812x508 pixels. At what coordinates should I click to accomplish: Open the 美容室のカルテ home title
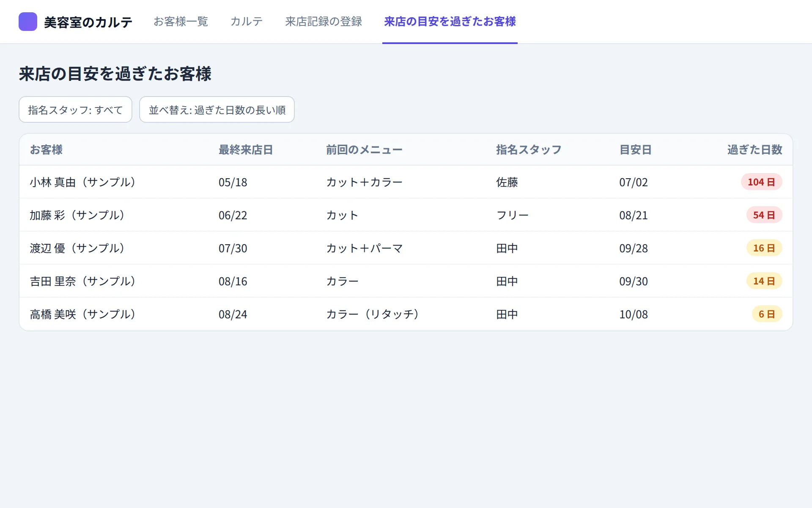(x=88, y=22)
